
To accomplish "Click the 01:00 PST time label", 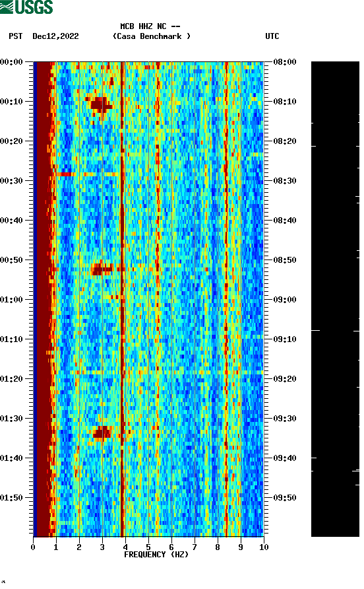I will coord(11,299).
